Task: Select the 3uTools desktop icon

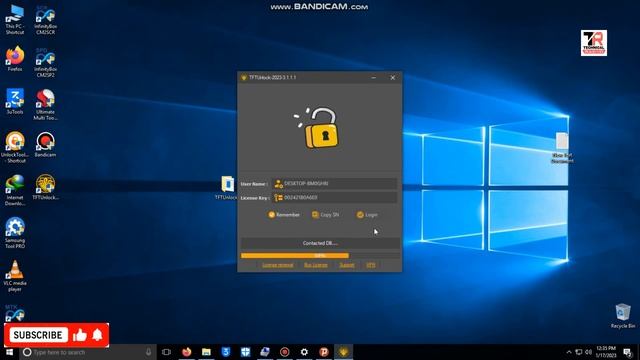Action: tap(15, 102)
